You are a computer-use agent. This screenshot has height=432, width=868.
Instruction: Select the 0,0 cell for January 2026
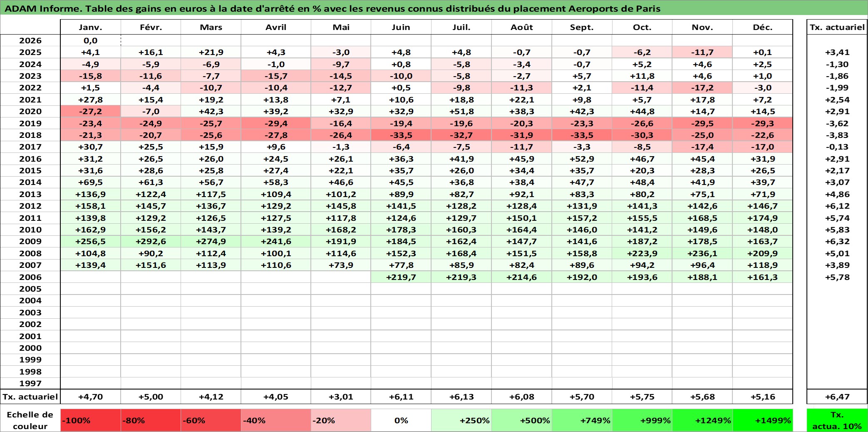pos(90,40)
